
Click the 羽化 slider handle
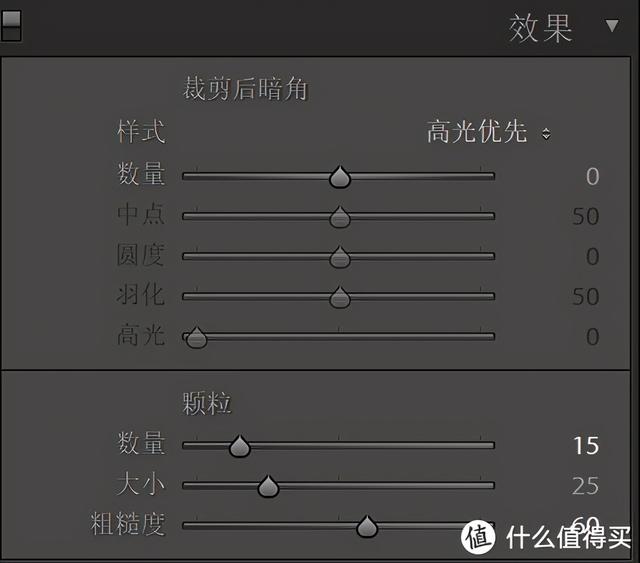340,297
